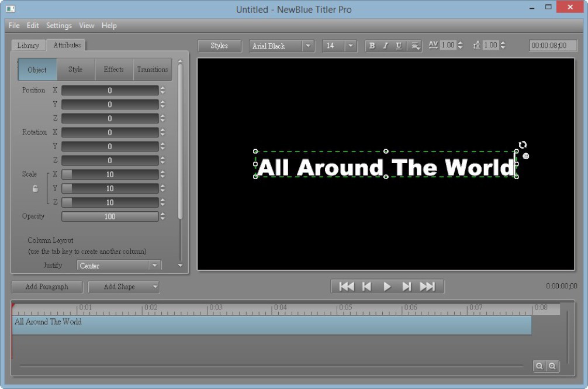Viewport: 588px width, 389px height.
Task: Switch to the Effects attributes tab
Action: coord(113,70)
